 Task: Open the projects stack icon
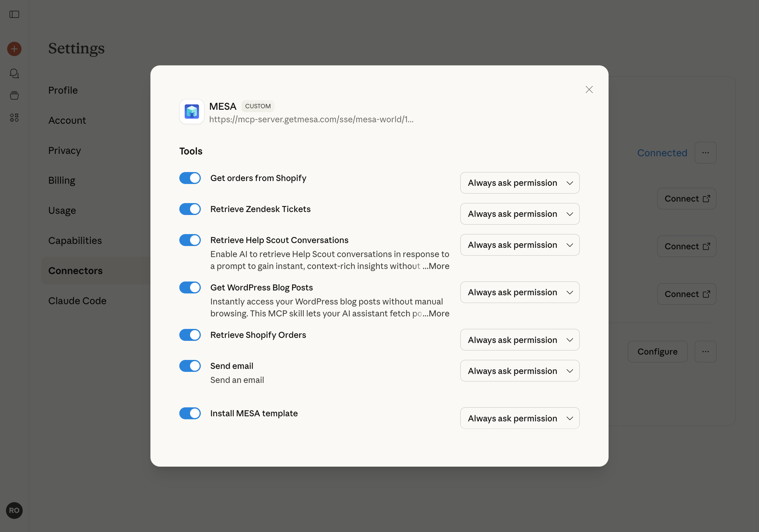click(14, 95)
